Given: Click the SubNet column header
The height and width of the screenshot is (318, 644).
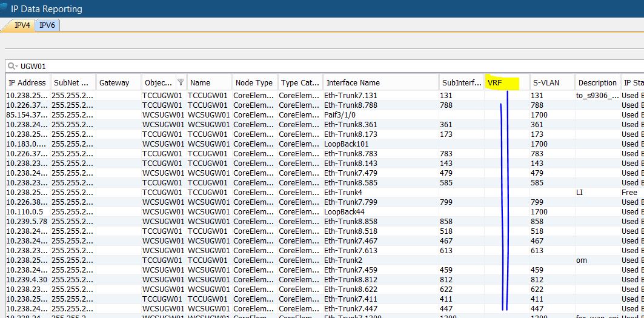Looking at the screenshot, I should click(71, 82).
